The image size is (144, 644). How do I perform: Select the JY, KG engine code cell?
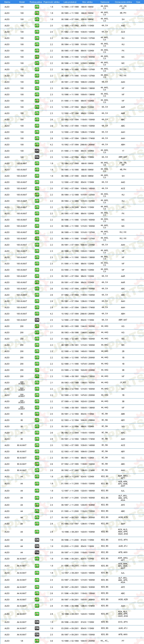coord(123,382)
